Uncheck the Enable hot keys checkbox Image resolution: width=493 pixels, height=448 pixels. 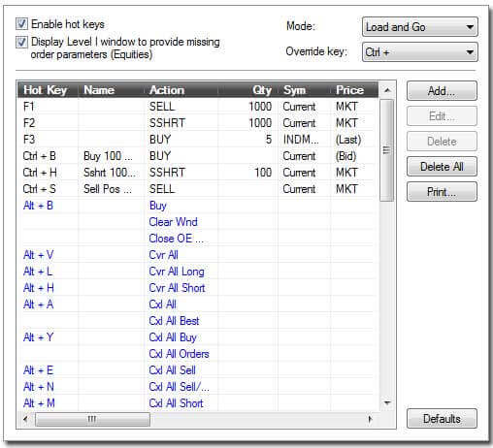click(21, 24)
